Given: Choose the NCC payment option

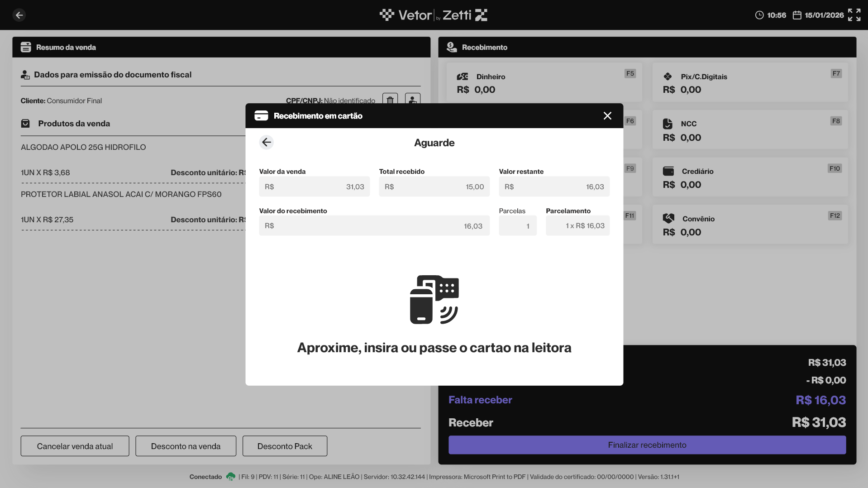Looking at the screenshot, I should (x=749, y=130).
